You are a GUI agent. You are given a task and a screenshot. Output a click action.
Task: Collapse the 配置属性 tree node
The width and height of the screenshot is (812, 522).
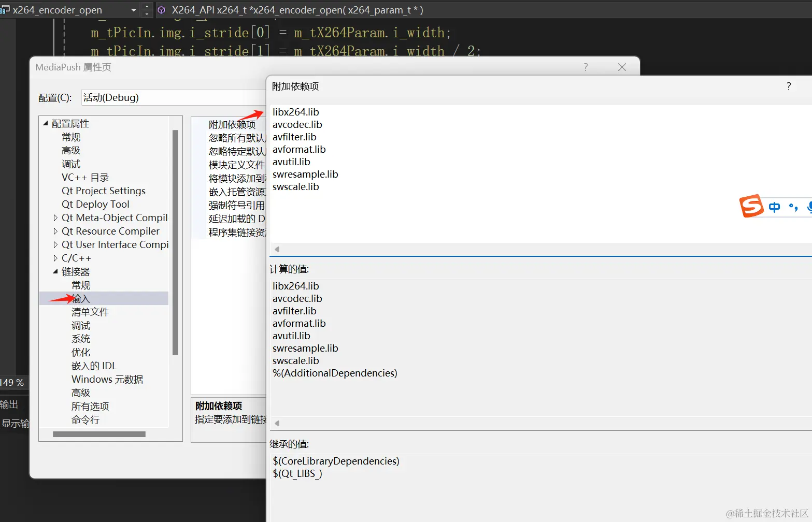pos(46,123)
